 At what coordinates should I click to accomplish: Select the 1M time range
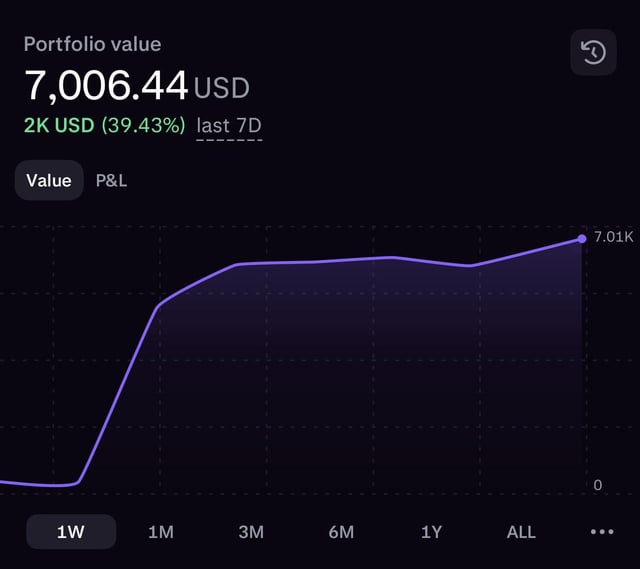[x=161, y=532]
